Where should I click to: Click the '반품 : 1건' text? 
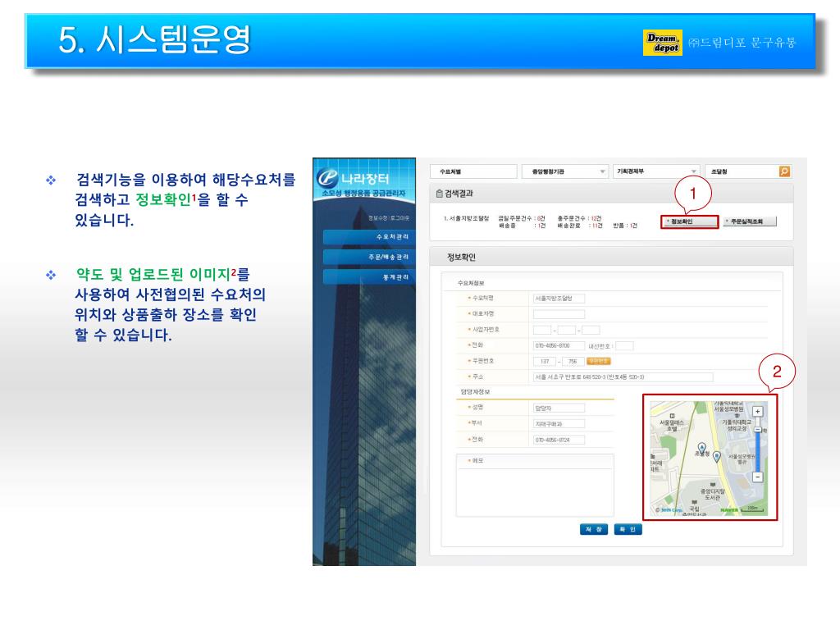625,226
